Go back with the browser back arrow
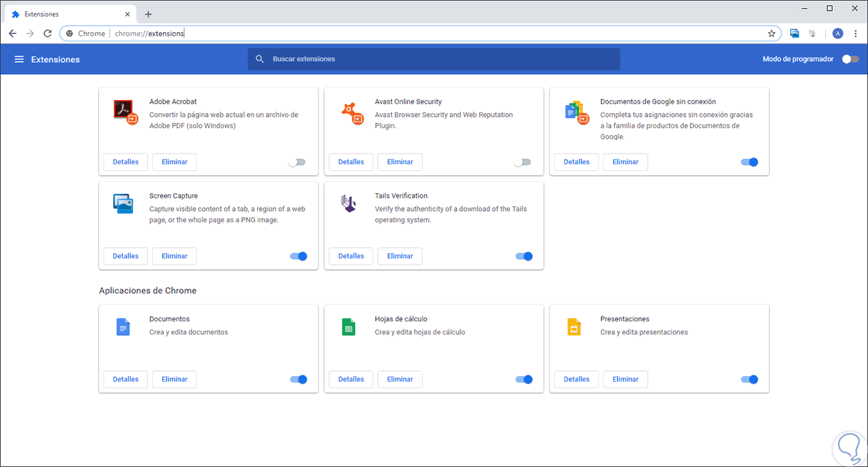The width and height of the screenshot is (868, 467). tap(13, 33)
